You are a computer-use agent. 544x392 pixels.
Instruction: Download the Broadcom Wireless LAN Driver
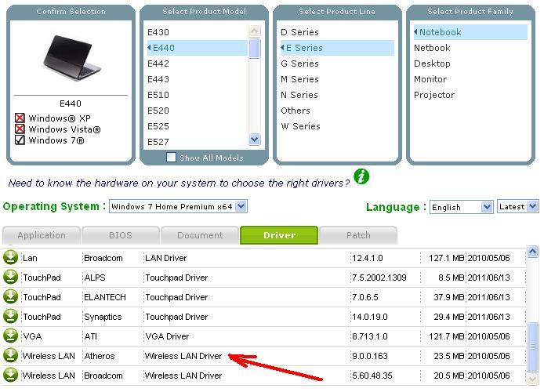(x=10, y=375)
